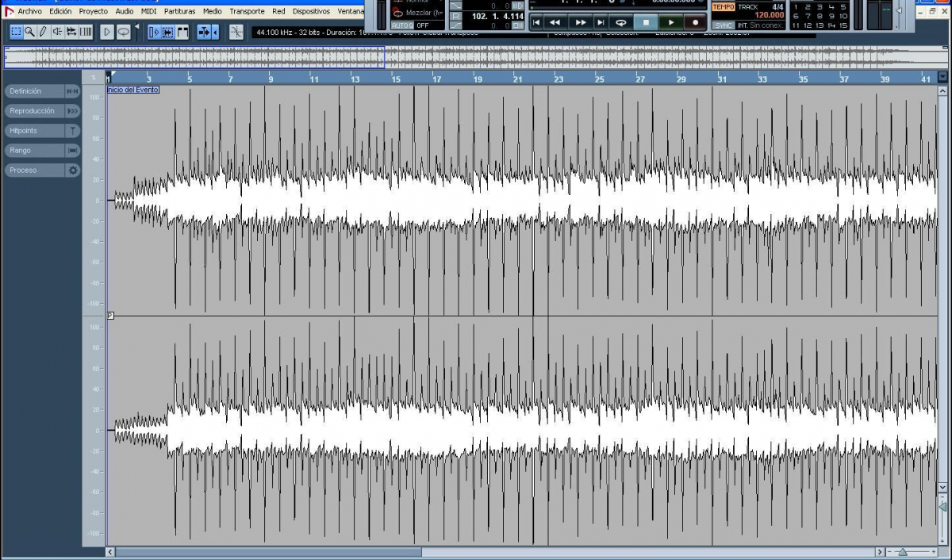Select the Draw pencil tool

pos(43,32)
